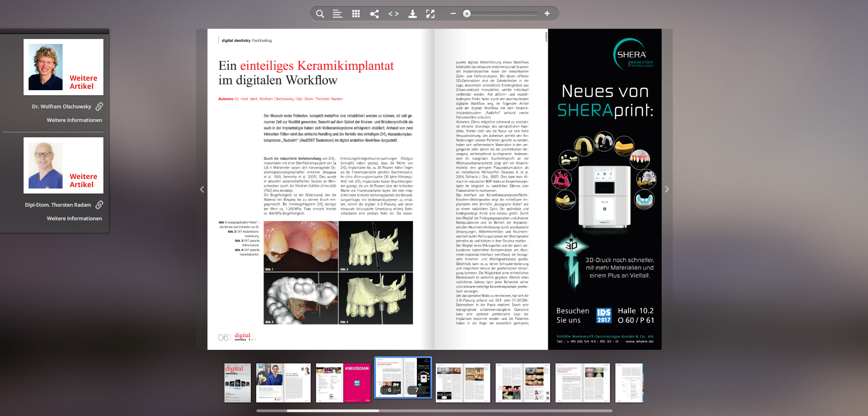Select the sixth thumbnail spread with dental photos
Image resolution: width=868 pixels, height=416 pixels.
coord(523,383)
